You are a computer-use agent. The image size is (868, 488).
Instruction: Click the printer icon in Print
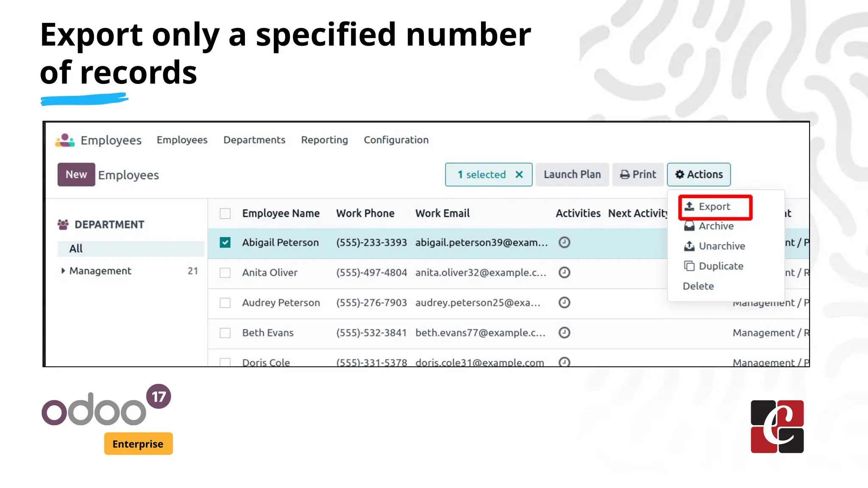click(625, 175)
